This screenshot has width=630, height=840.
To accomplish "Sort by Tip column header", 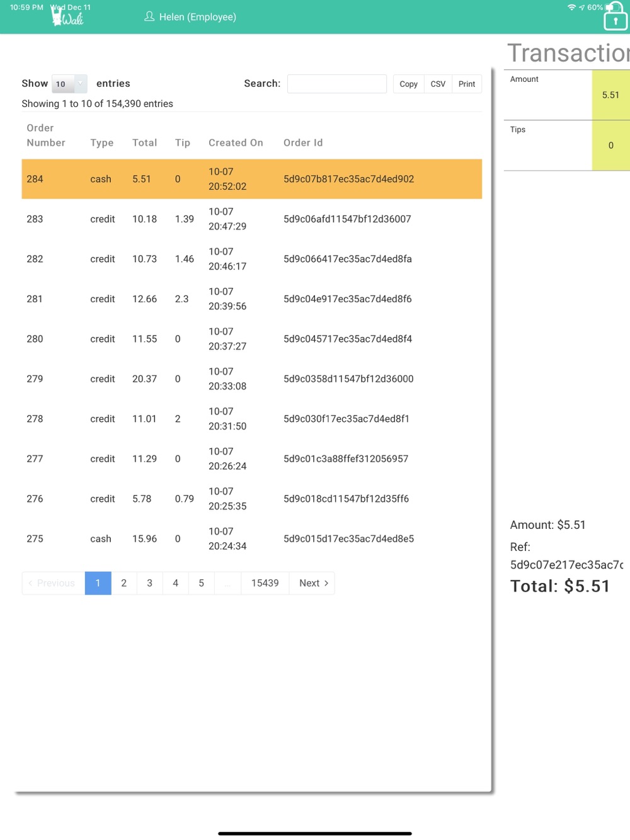I will 183,143.
